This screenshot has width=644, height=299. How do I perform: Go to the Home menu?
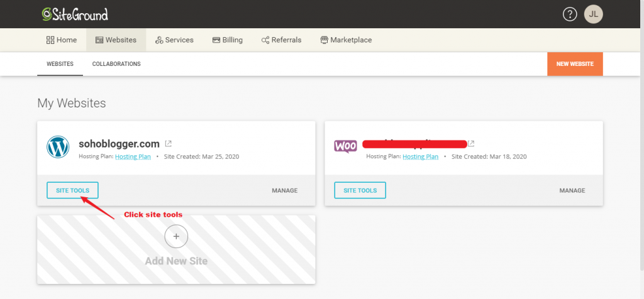pyautogui.click(x=62, y=40)
